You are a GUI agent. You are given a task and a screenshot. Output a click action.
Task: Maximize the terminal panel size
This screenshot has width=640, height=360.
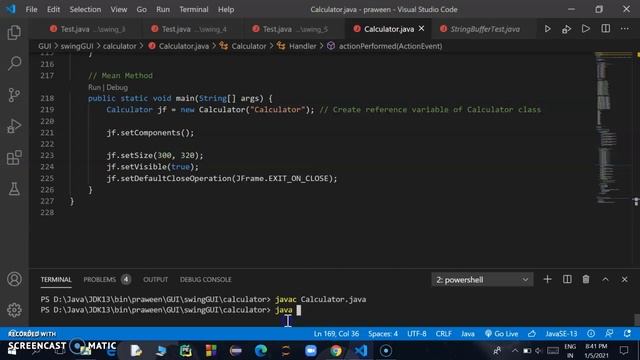pos(605,280)
